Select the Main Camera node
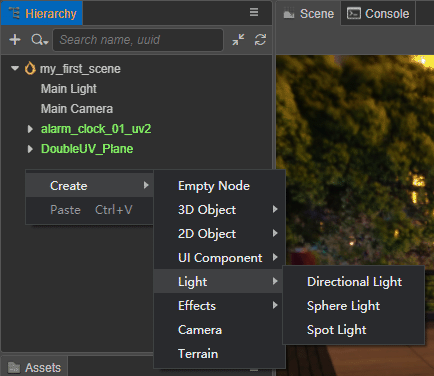 [x=77, y=109]
